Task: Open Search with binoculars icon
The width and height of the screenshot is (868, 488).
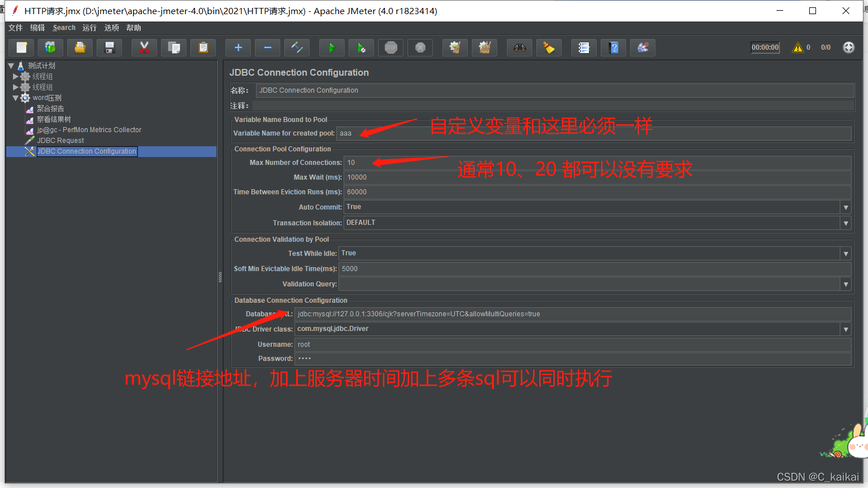Action: click(x=520, y=48)
